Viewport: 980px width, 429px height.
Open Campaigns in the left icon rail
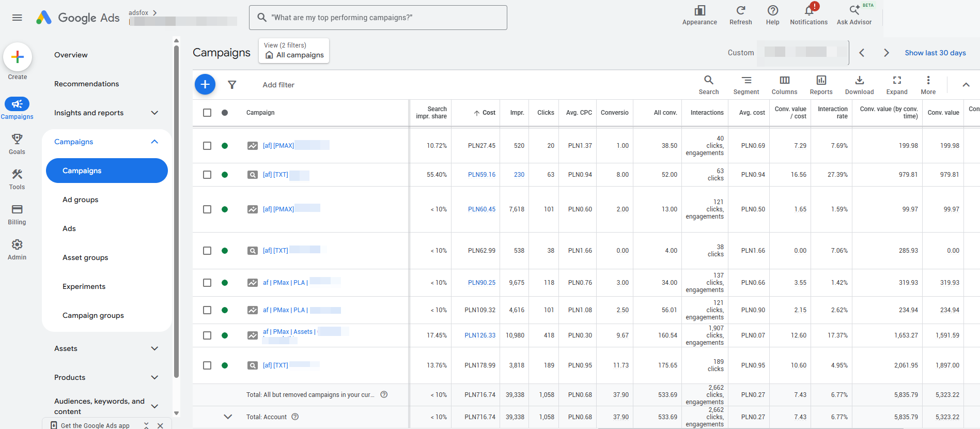coord(17,109)
